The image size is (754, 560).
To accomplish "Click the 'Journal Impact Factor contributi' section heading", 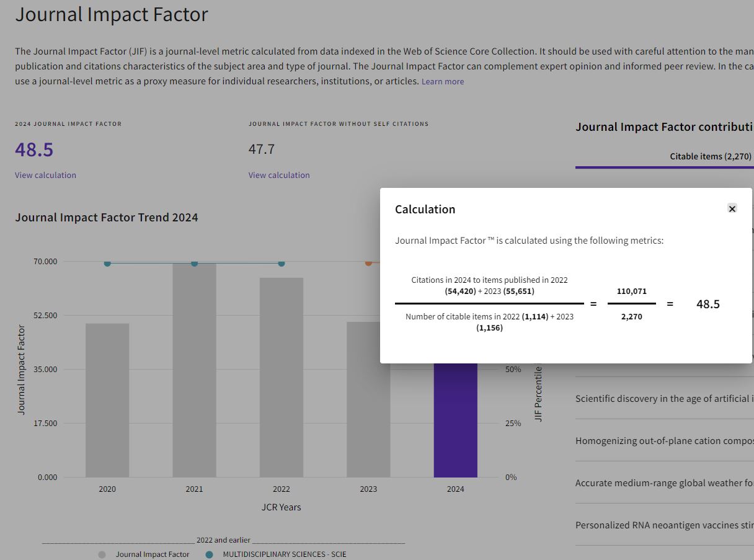I will [x=665, y=127].
